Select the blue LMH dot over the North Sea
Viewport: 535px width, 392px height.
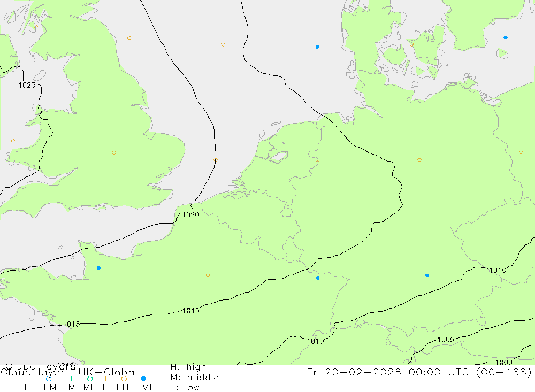pyautogui.click(x=317, y=47)
